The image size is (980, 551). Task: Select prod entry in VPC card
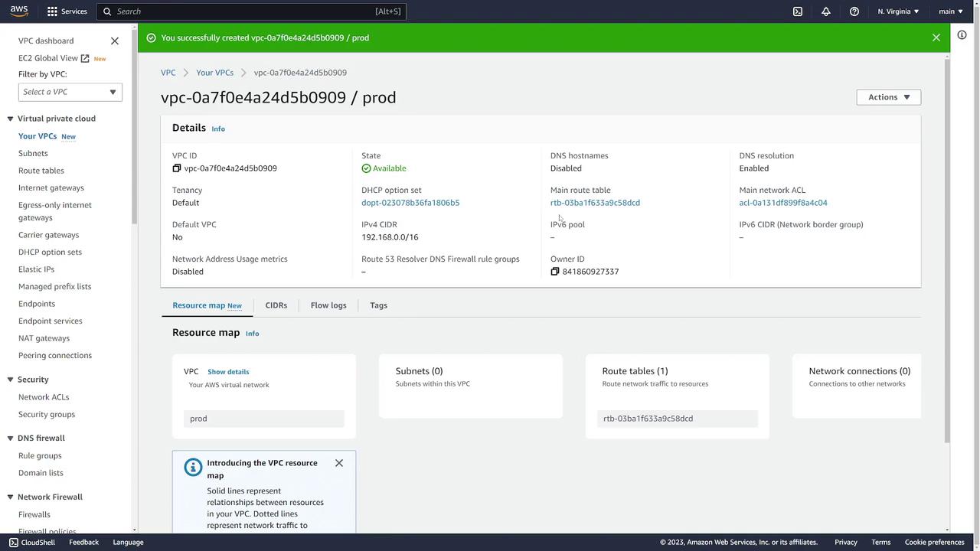tap(264, 419)
